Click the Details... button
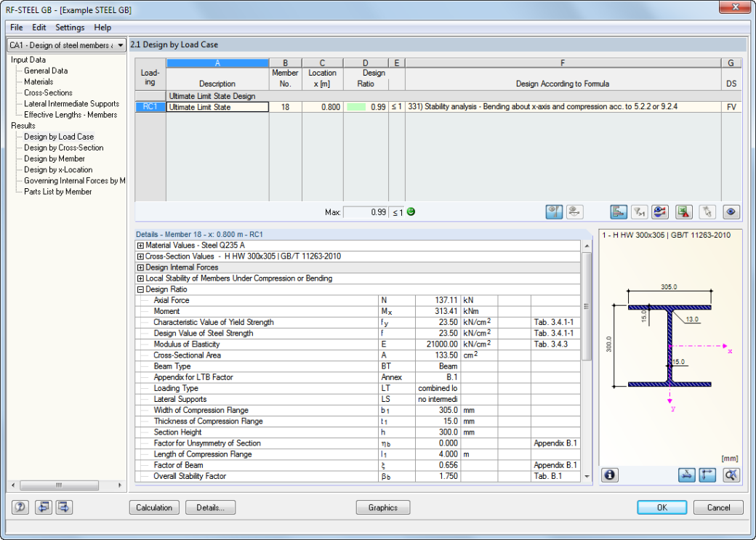756x540 pixels. 210,508
